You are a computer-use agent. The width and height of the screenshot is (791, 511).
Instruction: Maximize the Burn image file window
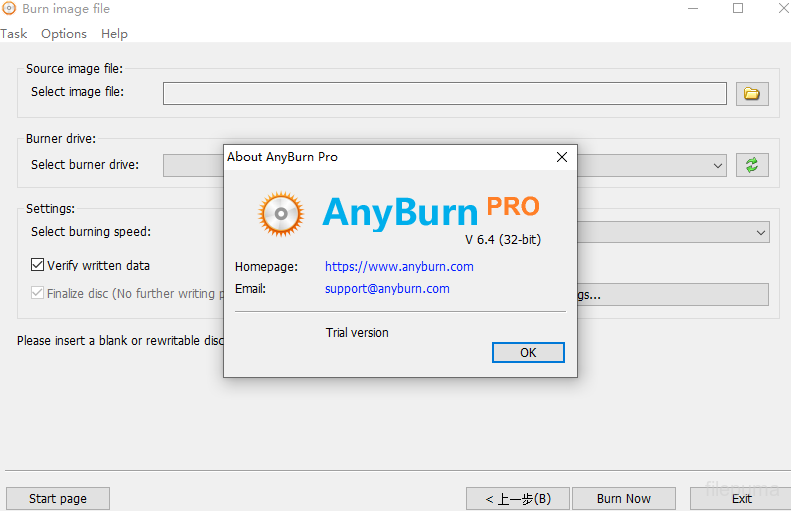point(738,8)
